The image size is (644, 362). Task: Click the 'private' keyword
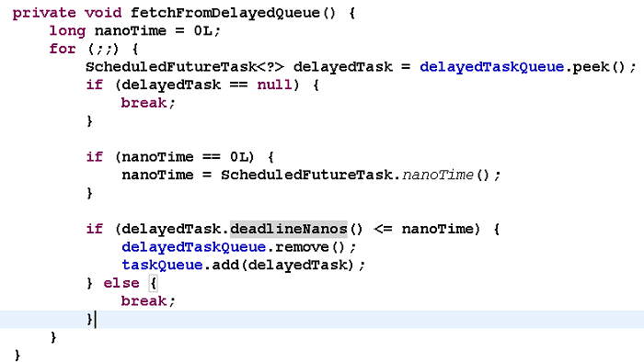tap(44, 13)
